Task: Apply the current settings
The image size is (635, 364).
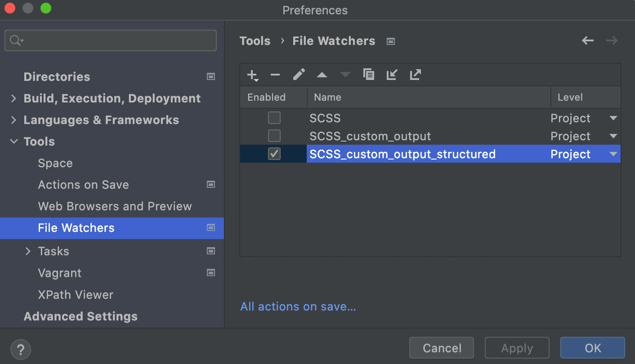Action: tap(516, 347)
